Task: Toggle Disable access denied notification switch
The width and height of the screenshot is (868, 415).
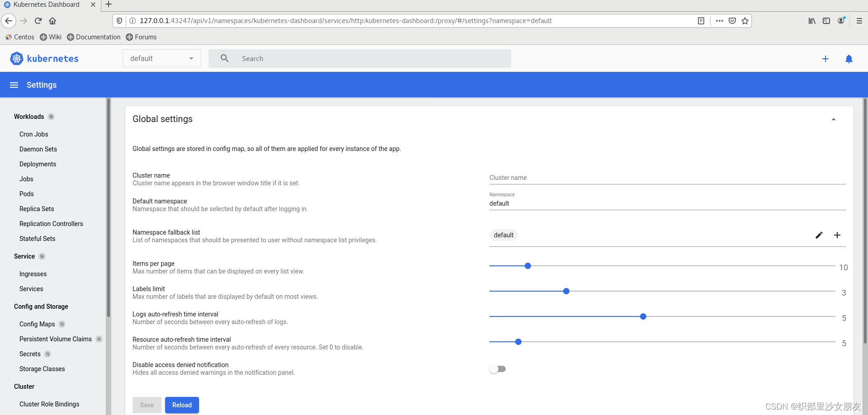Action: pyautogui.click(x=498, y=369)
